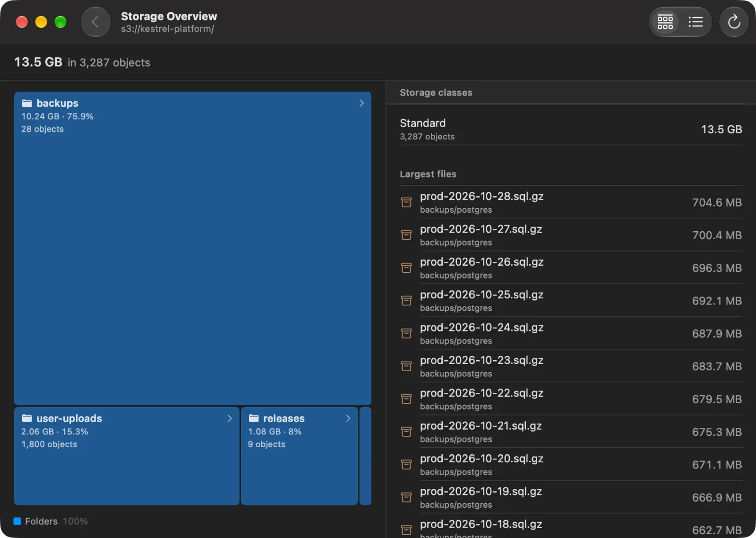The width and height of the screenshot is (756, 538).
Task: Click the archive icon for prod-2026-10-26.sql.gz
Action: point(406,268)
